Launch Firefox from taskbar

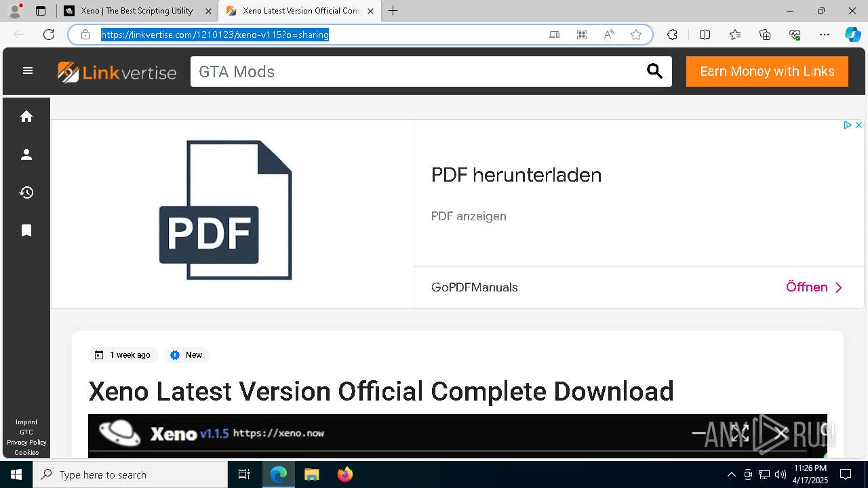pyautogui.click(x=345, y=474)
